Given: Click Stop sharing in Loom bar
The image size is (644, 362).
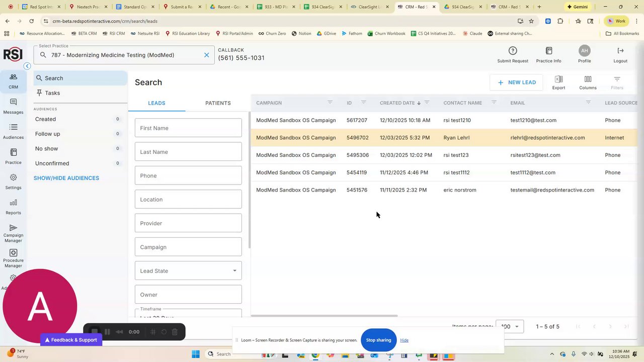Looking at the screenshot, I should tap(378, 340).
